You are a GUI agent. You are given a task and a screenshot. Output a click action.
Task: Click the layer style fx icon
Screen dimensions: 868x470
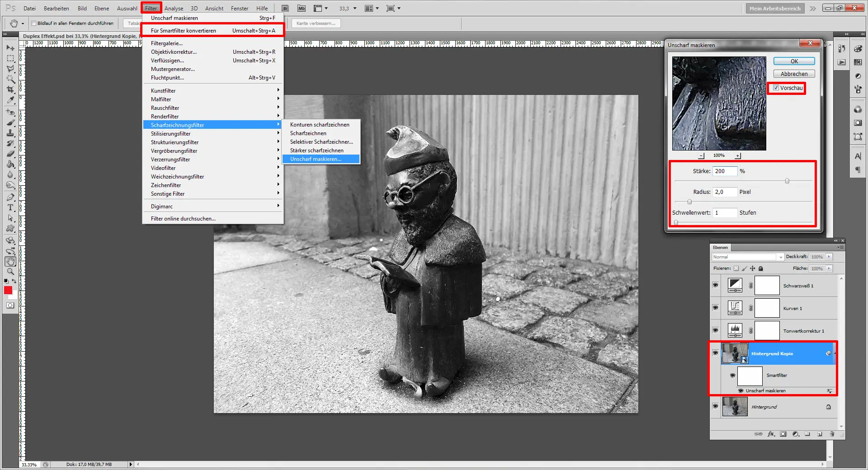[771, 434]
